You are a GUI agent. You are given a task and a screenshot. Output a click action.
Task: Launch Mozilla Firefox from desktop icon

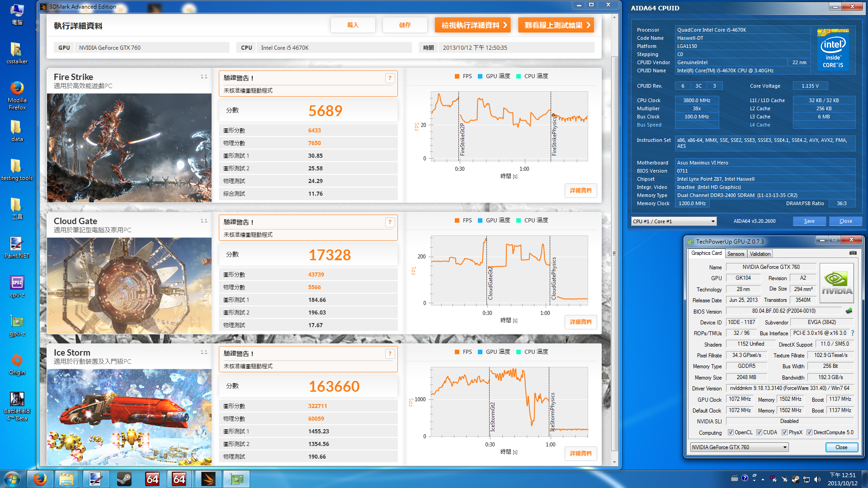17,95
